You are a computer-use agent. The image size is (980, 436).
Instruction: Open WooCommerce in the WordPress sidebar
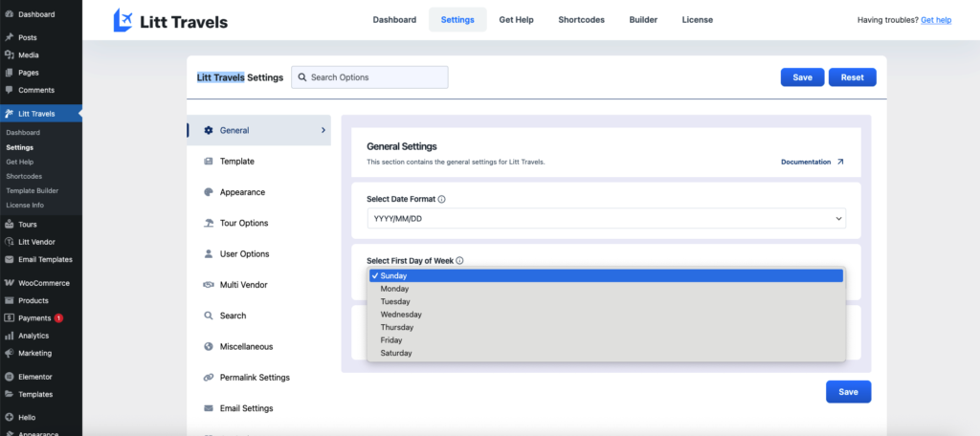pos(42,283)
